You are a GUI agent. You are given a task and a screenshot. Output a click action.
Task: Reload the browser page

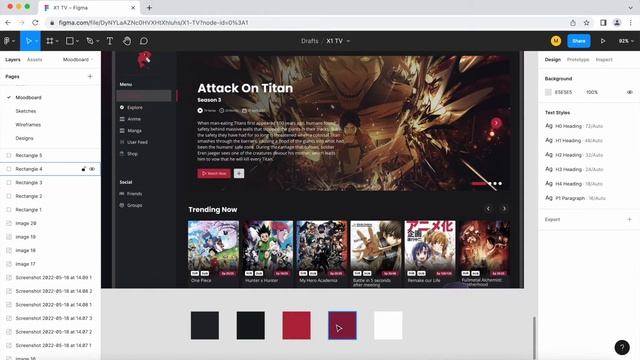(x=35, y=22)
